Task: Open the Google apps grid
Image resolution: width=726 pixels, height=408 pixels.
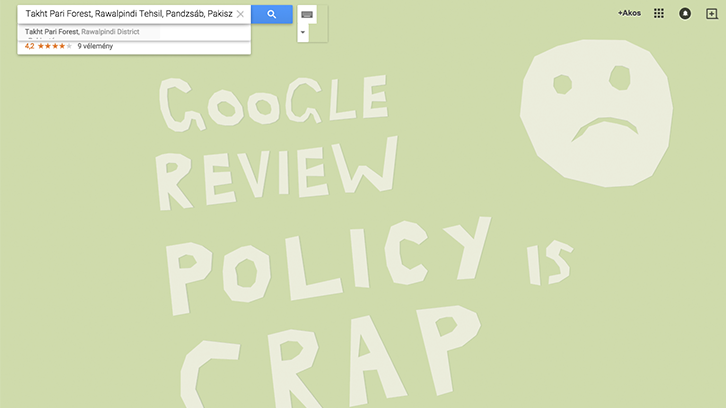Action: coord(659,13)
